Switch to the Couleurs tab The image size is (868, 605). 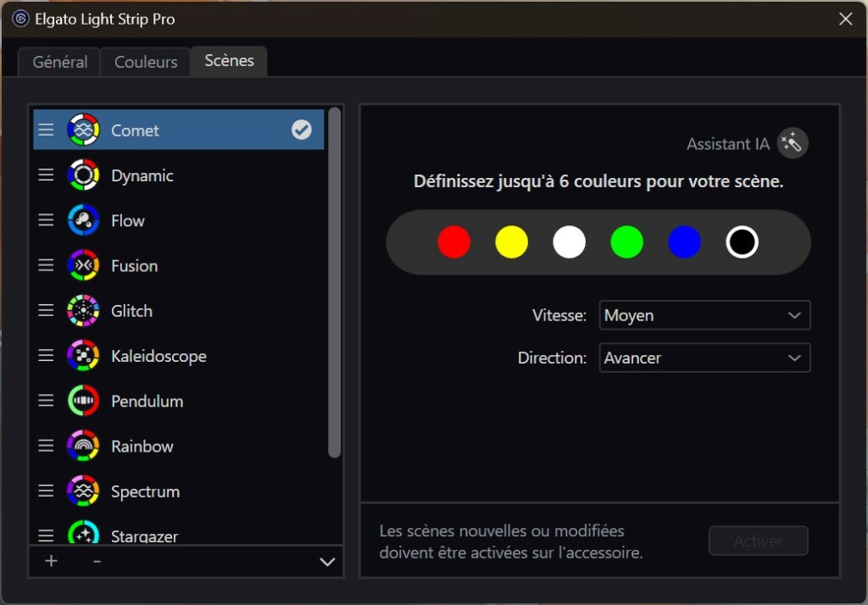(145, 61)
